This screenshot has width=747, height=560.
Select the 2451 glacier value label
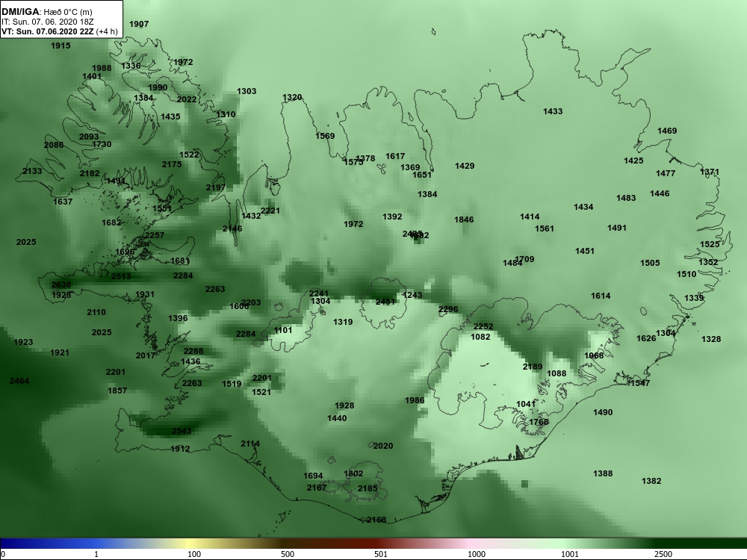click(385, 302)
